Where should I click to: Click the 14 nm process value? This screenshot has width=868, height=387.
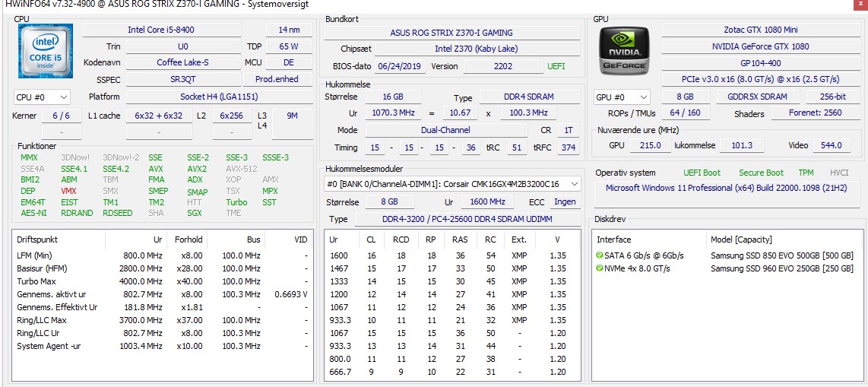pos(288,30)
